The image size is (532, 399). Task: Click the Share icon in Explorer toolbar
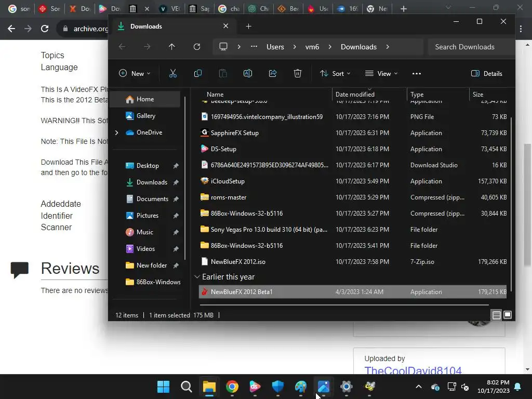[273, 73]
